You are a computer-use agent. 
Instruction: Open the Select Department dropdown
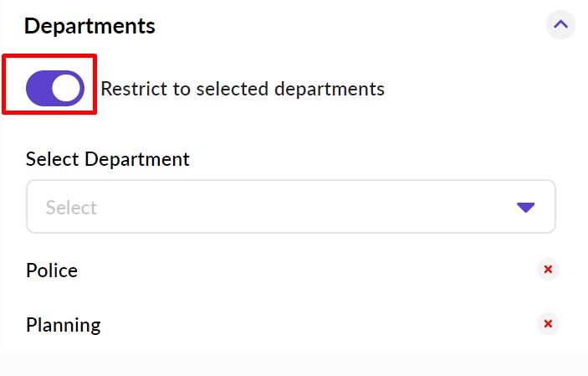point(290,207)
